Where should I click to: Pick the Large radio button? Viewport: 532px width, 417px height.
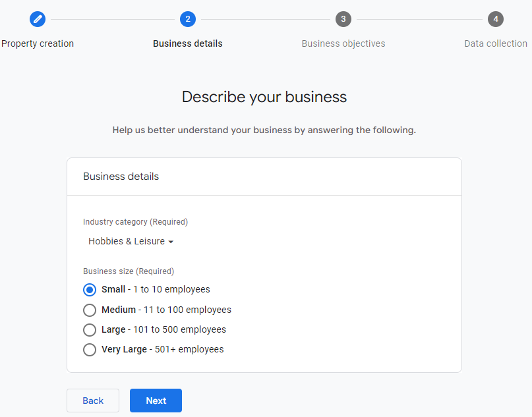click(90, 330)
